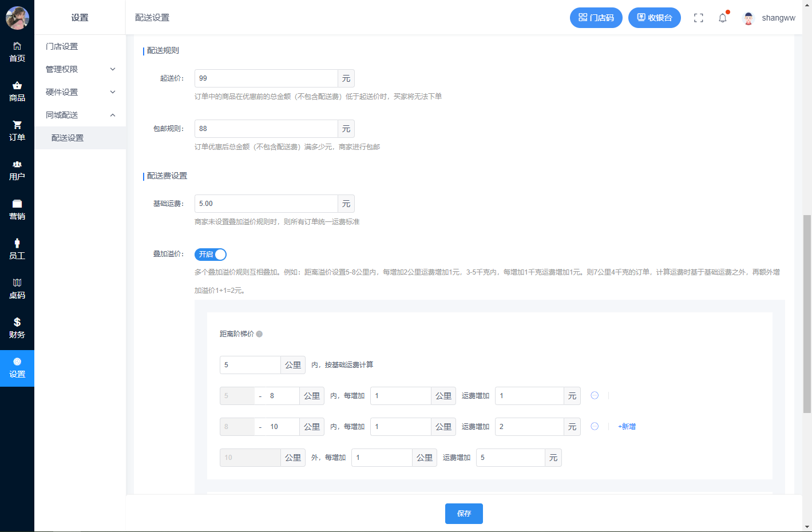Click the help icon beside 距离阶梯价
Screen dimensions: 812x532
[x=259, y=334]
